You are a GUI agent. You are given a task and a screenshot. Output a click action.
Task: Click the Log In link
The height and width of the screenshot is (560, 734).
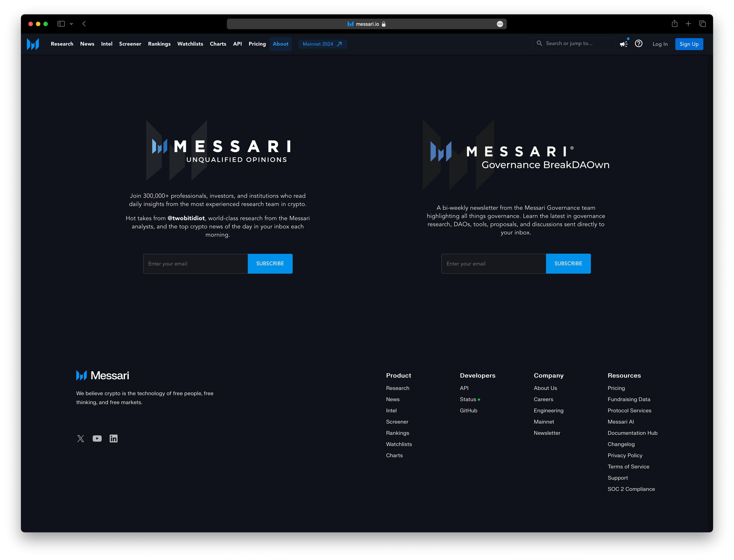click(660, 44)
